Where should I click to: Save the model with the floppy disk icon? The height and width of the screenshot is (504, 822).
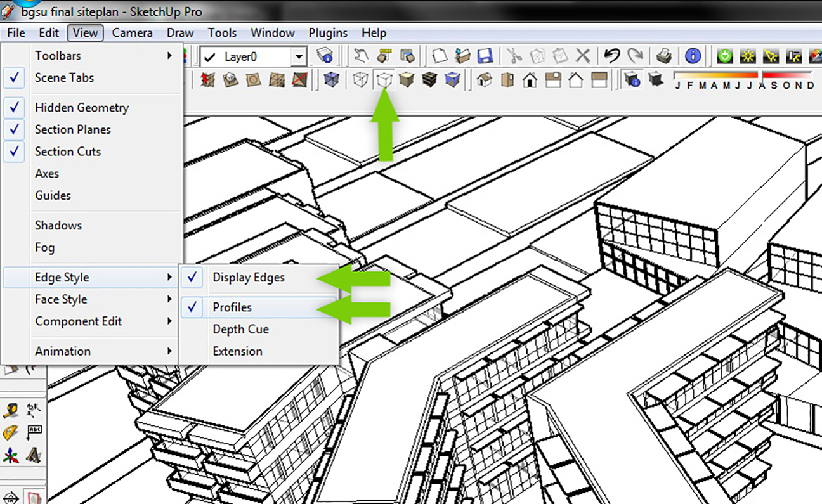[x=485, y=56]
